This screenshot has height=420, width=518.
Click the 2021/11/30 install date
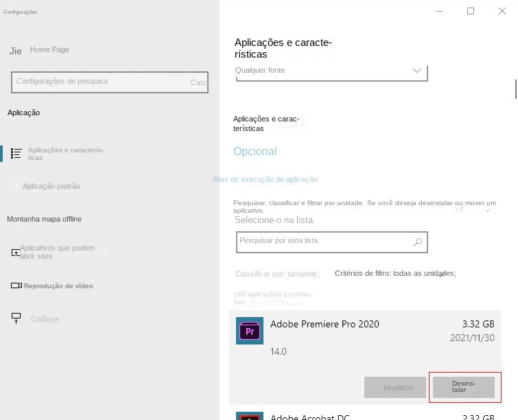coord(472,338)
